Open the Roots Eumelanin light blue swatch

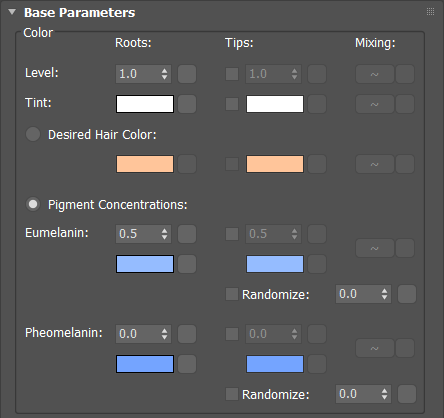click(x=145, y=264)
